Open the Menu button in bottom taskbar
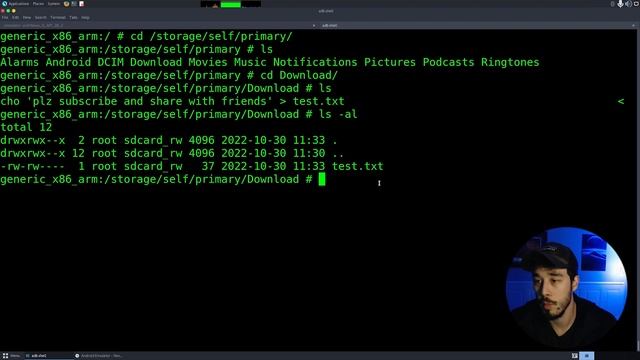 pyautogui.click(x=11, y=356)
